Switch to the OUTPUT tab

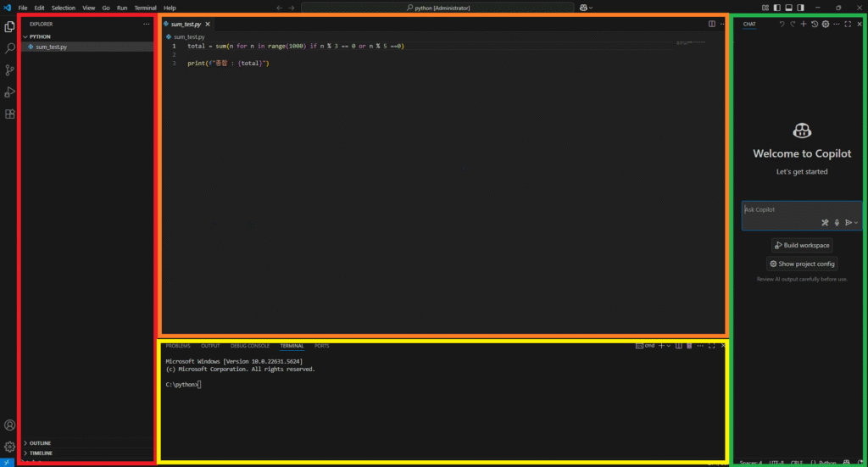pos(210,346)
